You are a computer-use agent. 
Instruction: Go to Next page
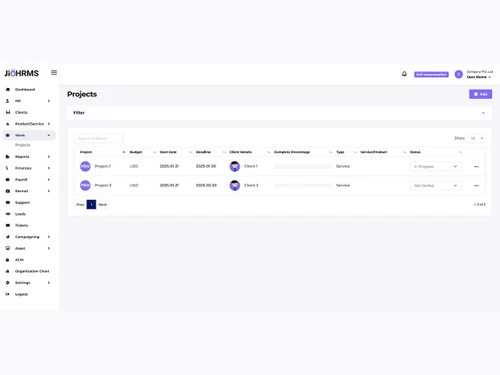pos(103,204)
